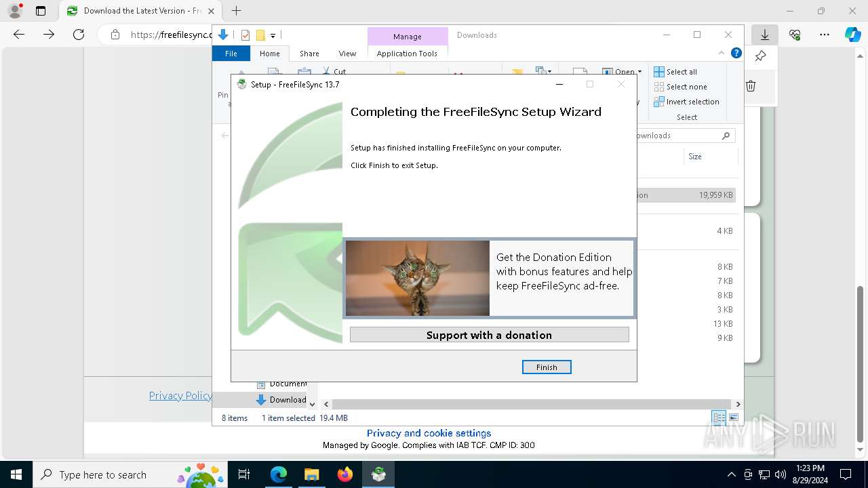Viewport: 868px width, 488px height.
Task: Click Support with a donation button
Action: pos(489,335)
